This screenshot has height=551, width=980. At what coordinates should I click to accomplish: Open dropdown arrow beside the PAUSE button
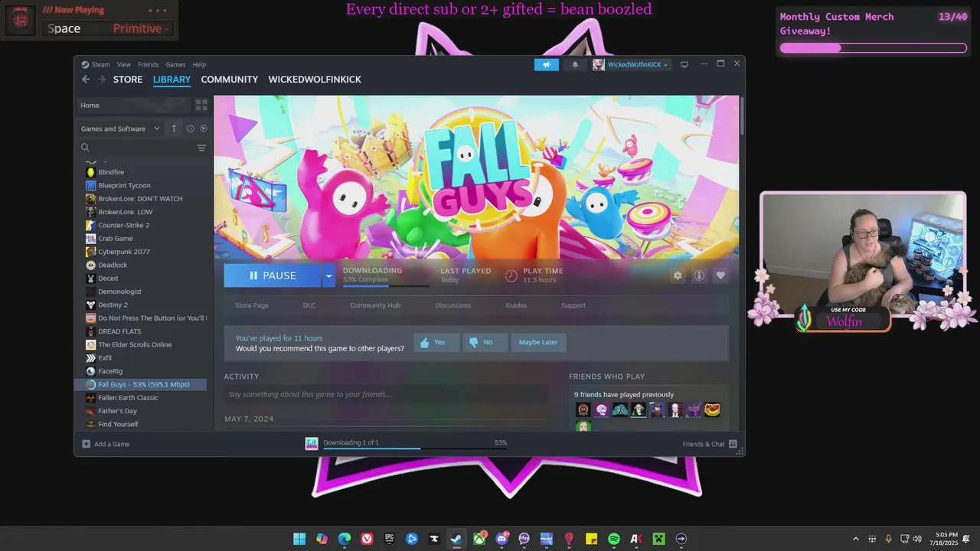coord(328,275)
